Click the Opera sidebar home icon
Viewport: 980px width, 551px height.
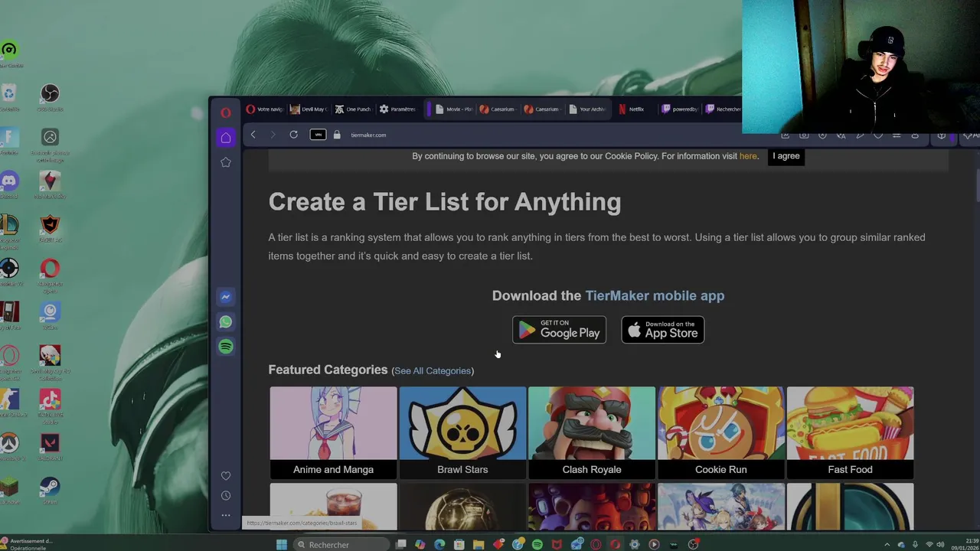pos(226,138)
